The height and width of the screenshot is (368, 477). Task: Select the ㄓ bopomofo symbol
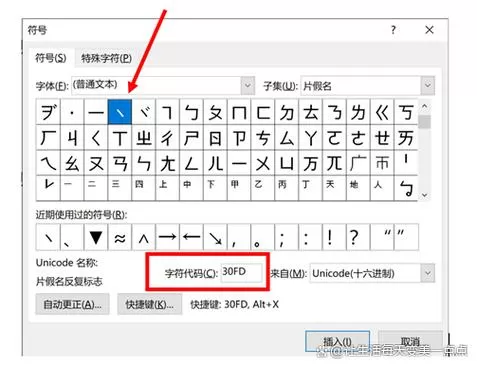(144, 137)
